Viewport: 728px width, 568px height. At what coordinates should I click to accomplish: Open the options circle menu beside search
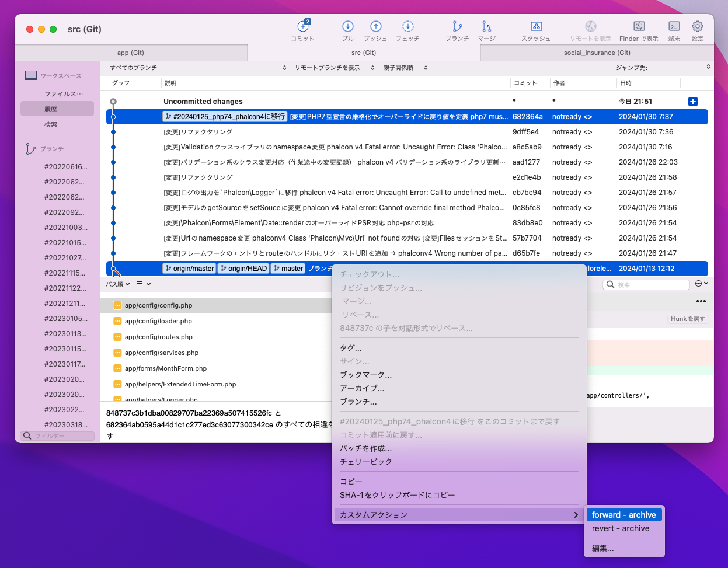701,284
